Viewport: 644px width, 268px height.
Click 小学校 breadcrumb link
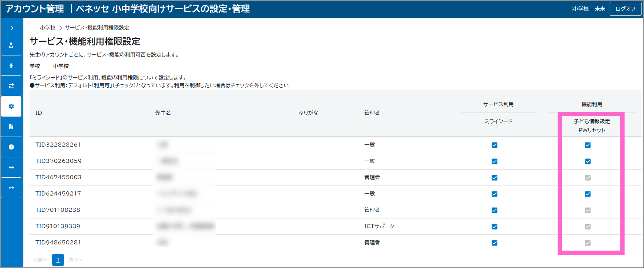pyautogui.click(x=48, y=27)
